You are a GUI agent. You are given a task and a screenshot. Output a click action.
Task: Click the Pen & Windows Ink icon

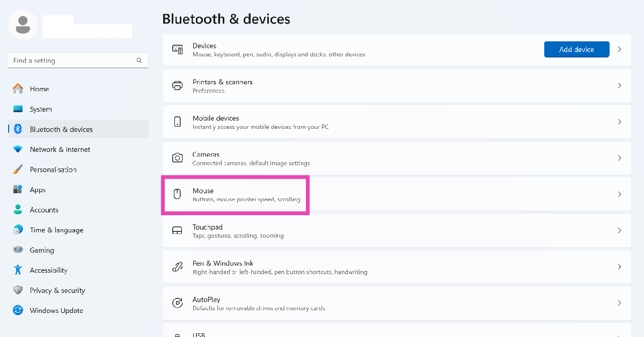click(177, 267)
